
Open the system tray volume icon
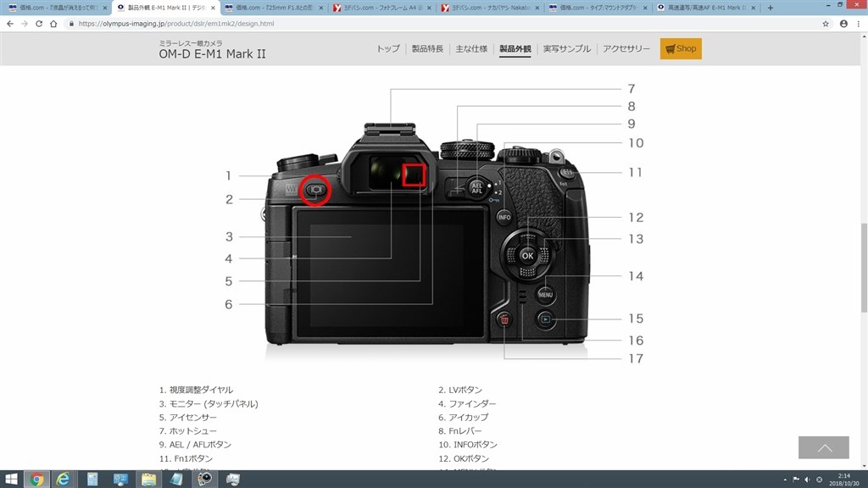tap(807, 480)
